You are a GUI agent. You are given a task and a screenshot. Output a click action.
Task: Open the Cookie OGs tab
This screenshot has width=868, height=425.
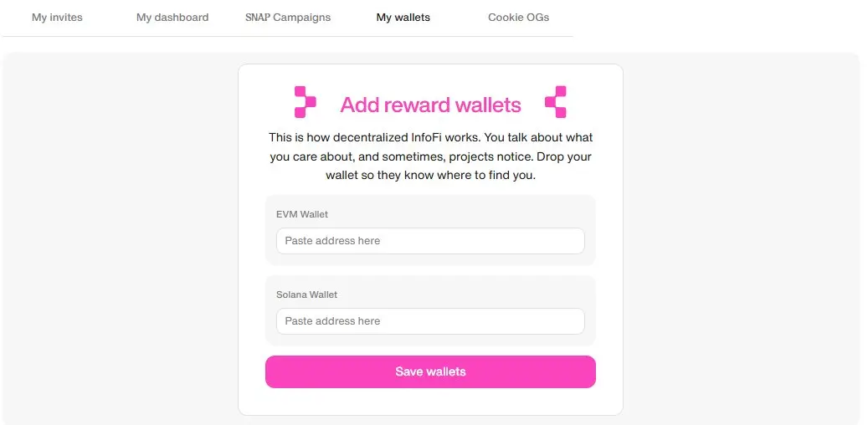519,18
